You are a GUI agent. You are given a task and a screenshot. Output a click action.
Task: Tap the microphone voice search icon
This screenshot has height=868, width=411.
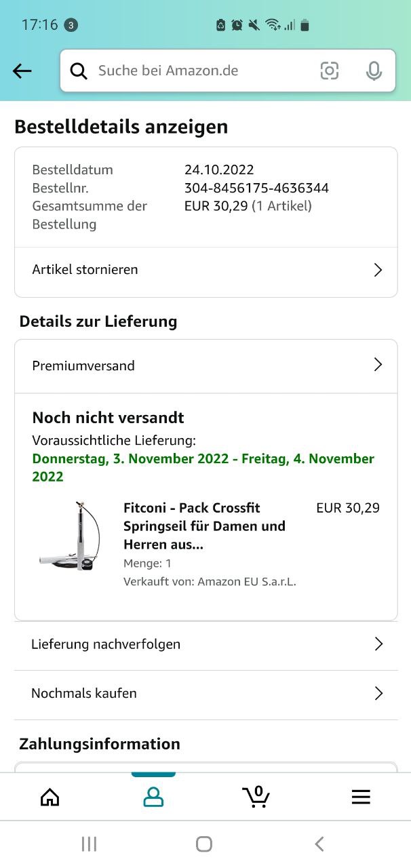pyautogui.click(x=374, y=71)
